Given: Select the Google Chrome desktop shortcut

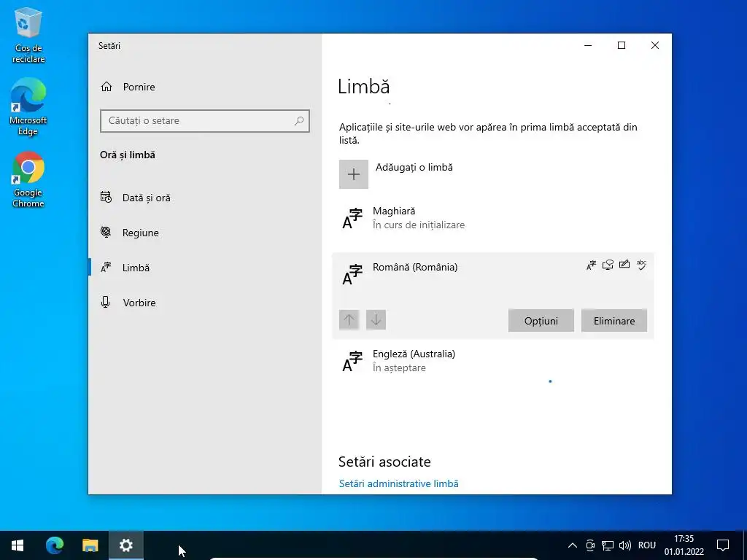Looking at the screenshot, I should [28, 179].
